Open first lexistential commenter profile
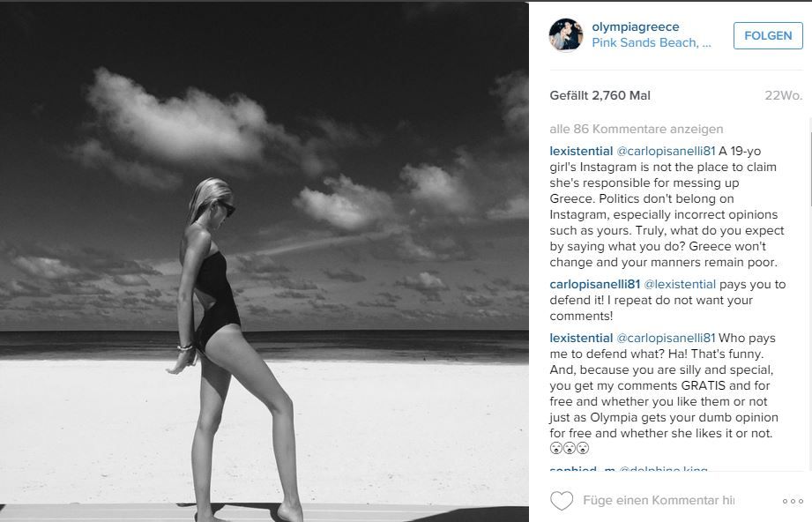Screen dimensions: 812x522 click(x=581, y=151)
